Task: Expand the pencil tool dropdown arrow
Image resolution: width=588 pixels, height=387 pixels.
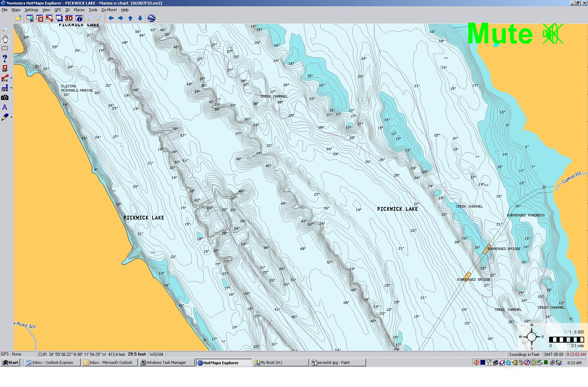Action: (x=12, y=117)
